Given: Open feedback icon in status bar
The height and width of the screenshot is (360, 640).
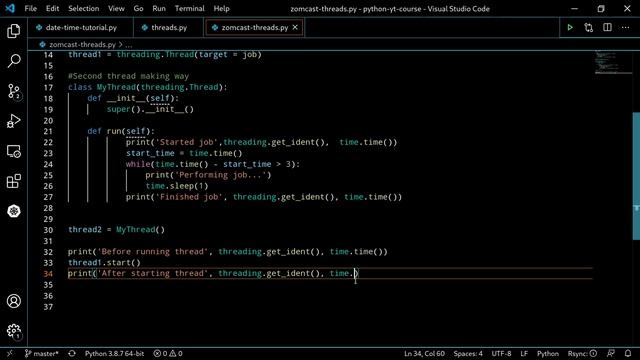Looking at the screenshot, I should click(611, 353).
